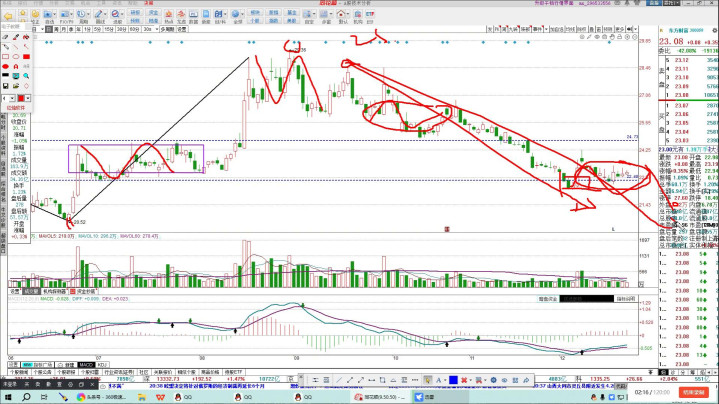Open the File Explorer taskbar icon

click(142, 397)
